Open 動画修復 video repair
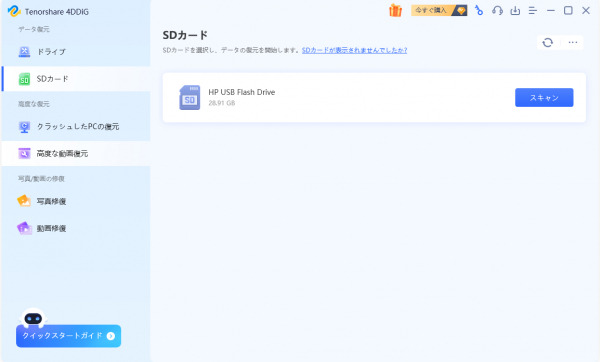The image size is (600, 362). (x=76, y=228)
